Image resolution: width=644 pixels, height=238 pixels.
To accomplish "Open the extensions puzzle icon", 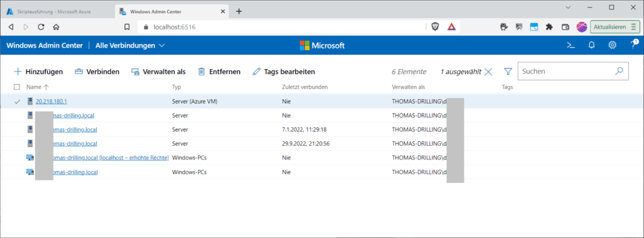I will (548, 27).
